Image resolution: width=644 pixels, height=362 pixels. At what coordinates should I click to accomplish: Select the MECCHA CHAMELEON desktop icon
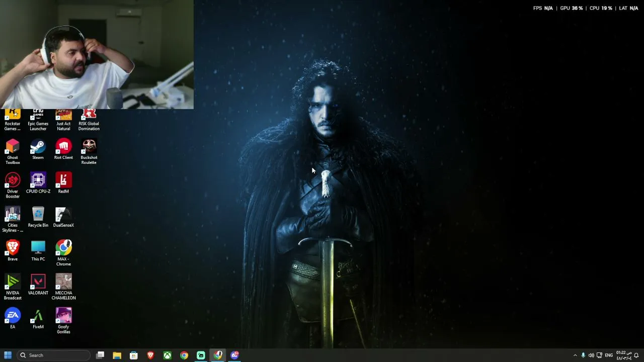point(63,287)
